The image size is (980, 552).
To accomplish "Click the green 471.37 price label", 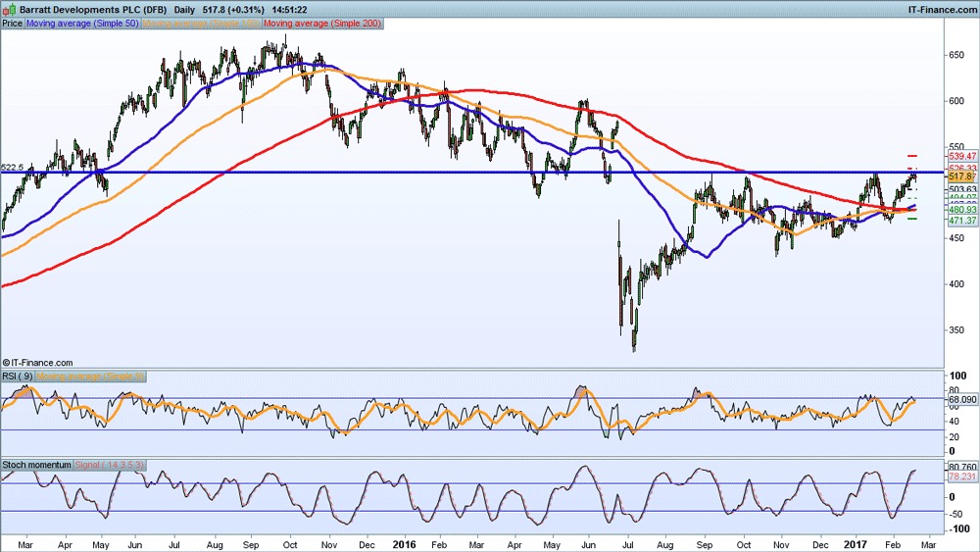I will (962, 221).
